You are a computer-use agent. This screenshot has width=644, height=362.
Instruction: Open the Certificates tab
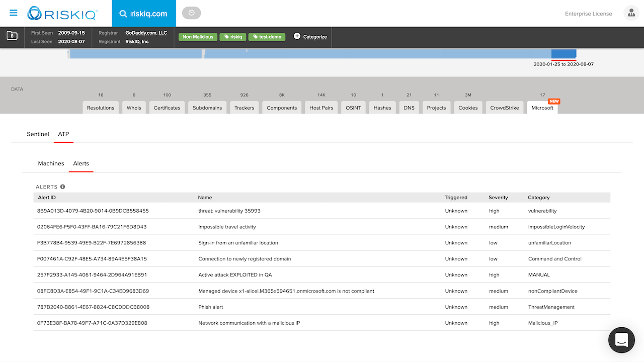167,108
